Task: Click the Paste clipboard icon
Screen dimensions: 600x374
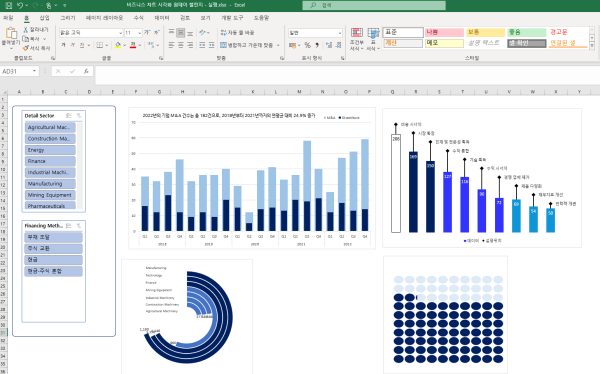Action: point(11,33)
